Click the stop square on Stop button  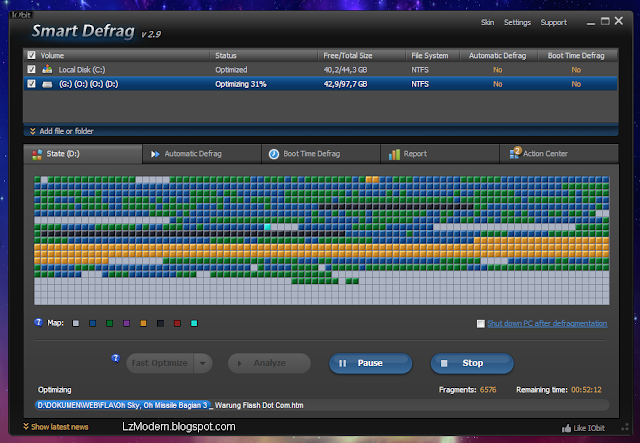click(x=444, y=363)
